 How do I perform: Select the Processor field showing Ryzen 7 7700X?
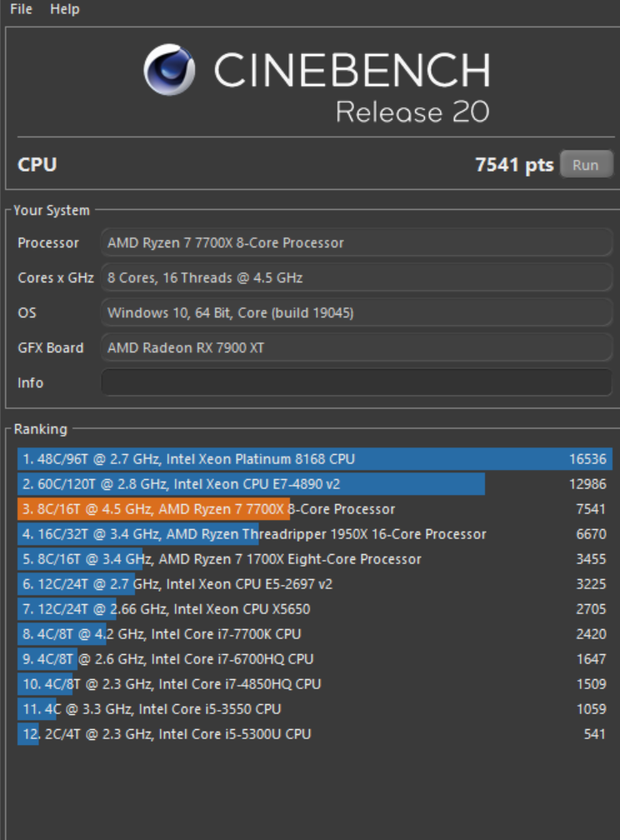point(357,242)
